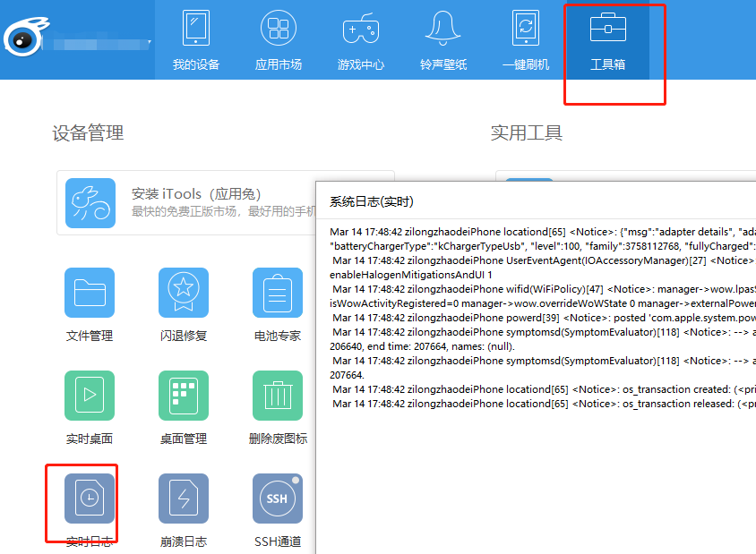
Task: Expand the account name dropdown arrow
Action: click(150, 42)
